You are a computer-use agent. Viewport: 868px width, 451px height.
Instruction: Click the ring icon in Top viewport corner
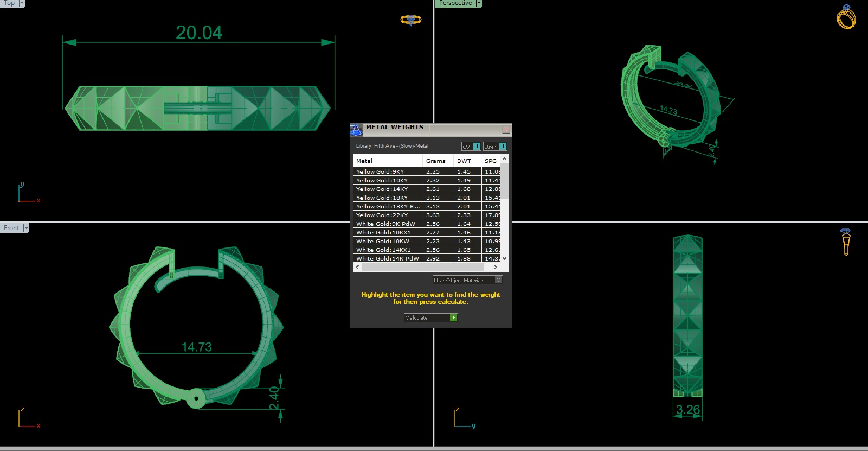[x=411, y=20]
